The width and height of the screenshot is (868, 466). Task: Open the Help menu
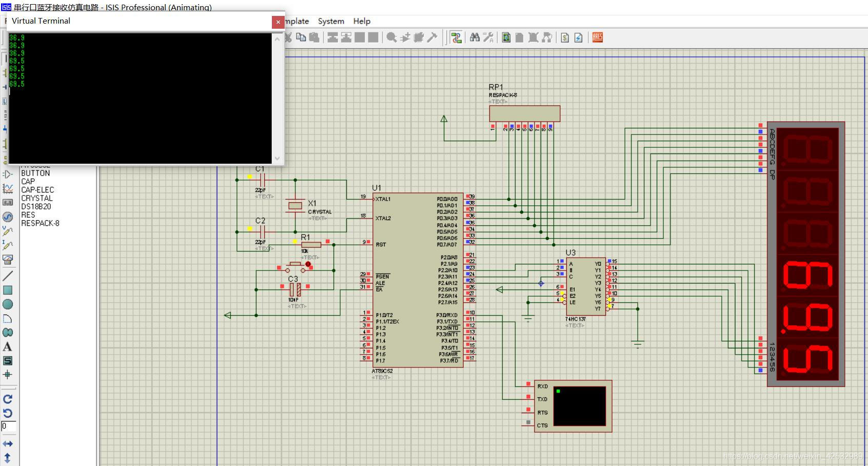coord(362,21)
